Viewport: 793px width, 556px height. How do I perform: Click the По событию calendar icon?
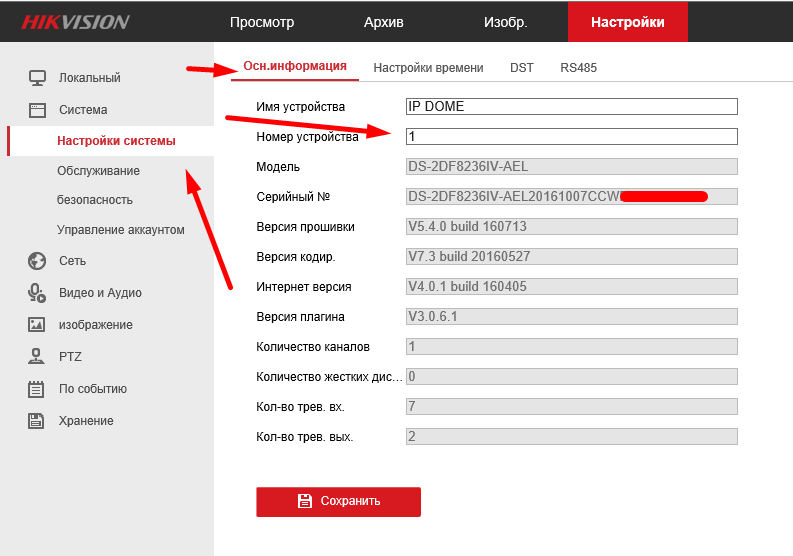pos(37,389)
